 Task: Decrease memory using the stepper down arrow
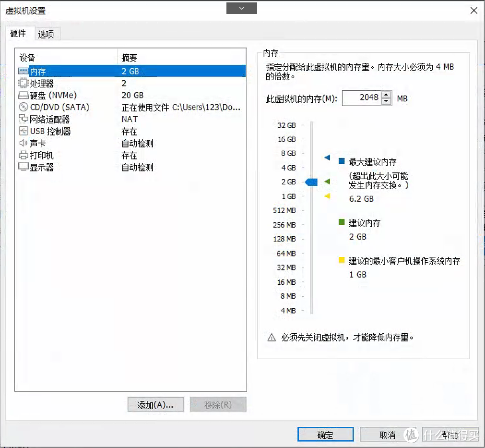click(x=386, y=101)
